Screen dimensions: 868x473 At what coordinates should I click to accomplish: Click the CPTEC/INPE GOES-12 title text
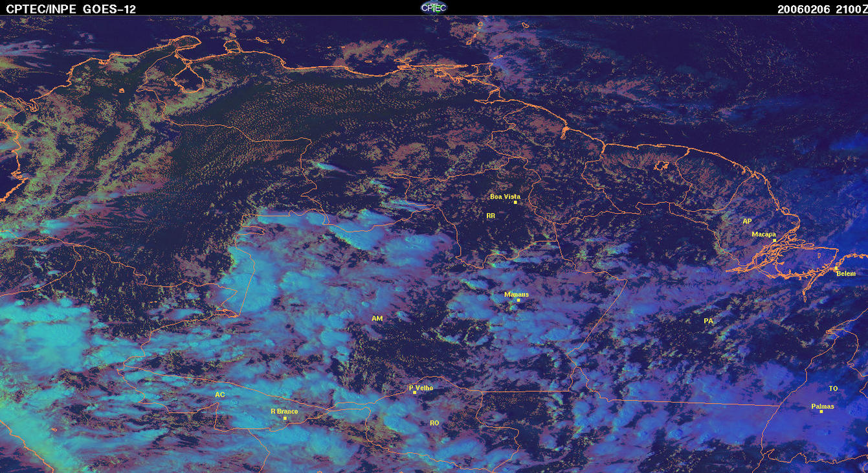pos(71,8)
